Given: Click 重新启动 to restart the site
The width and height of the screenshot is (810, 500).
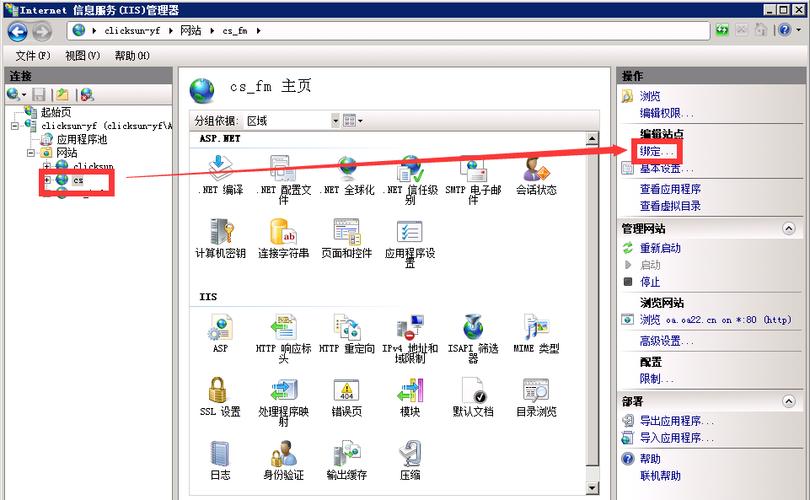Looking at the screenshot, I should coord(661,248).
